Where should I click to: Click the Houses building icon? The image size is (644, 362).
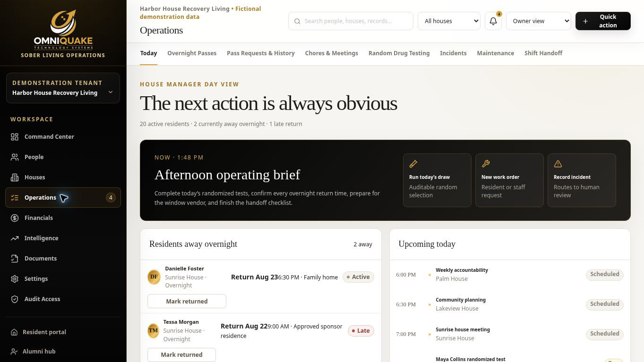[x=15, y=177]
